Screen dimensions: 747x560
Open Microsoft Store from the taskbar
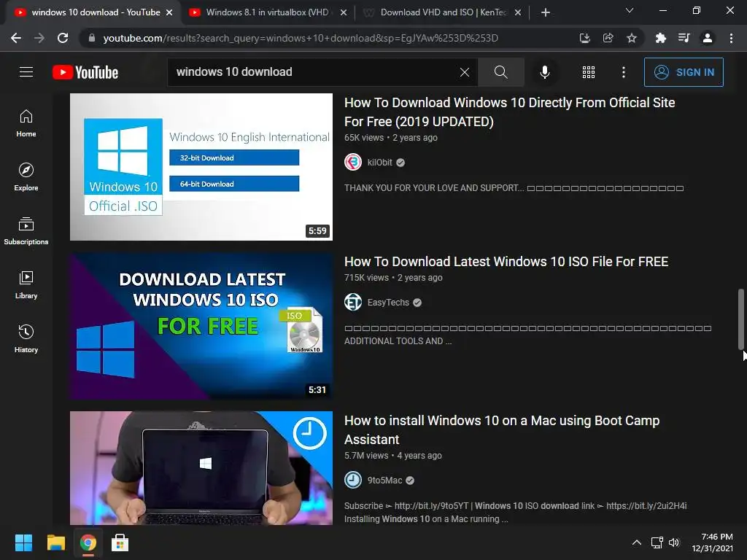pos(120,542)
